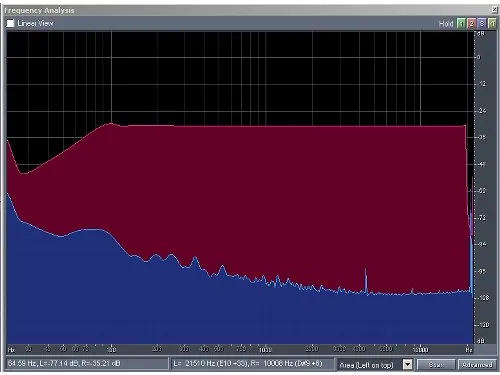Click the 0 dB mark on right scale
Viewport: 500px width, 375px height.
479,57
